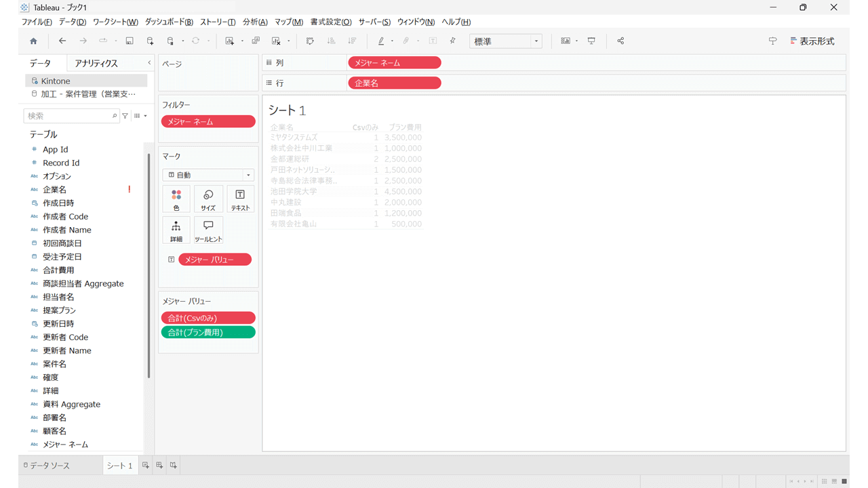
Task: Click the data pane vertical scrollbar
Action: click(149, 265)
